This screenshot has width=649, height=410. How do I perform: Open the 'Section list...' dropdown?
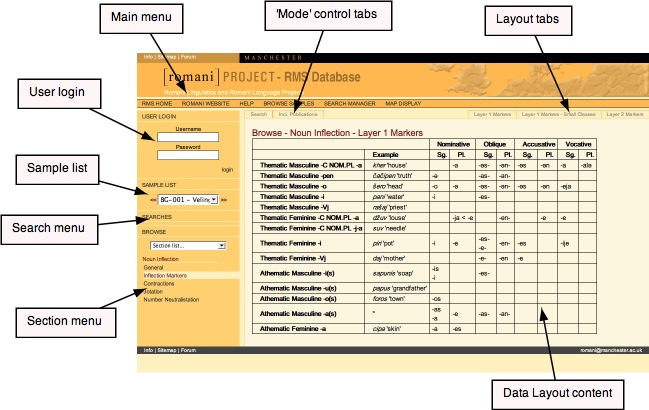point(188,246)
